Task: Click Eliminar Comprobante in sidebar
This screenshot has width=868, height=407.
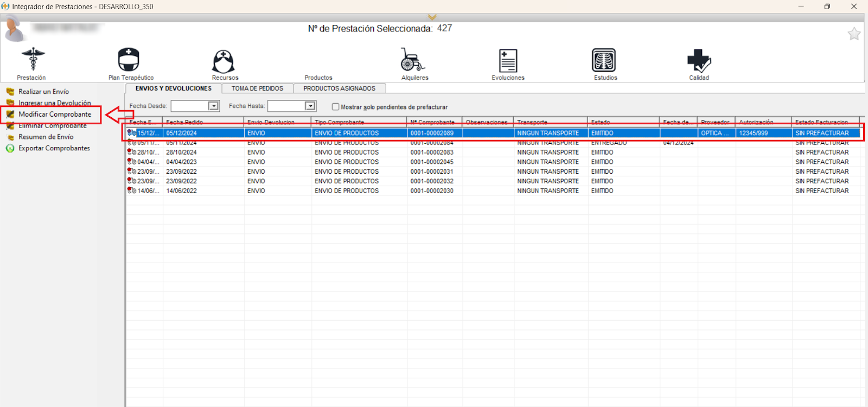Action: click(x=53, y=126)
